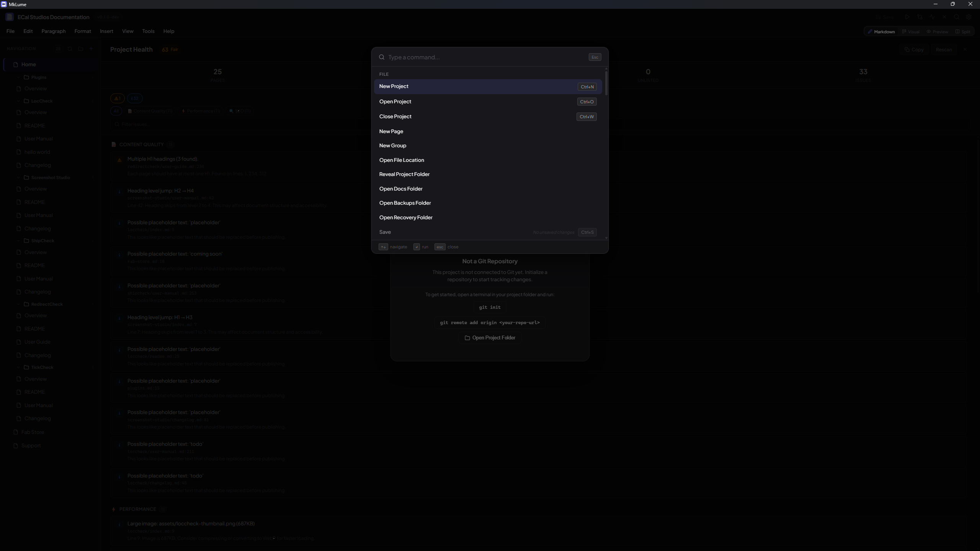Filter issues by Content Quality (11) chip
Screen dimensions: 980x551
tap(150, 111)
